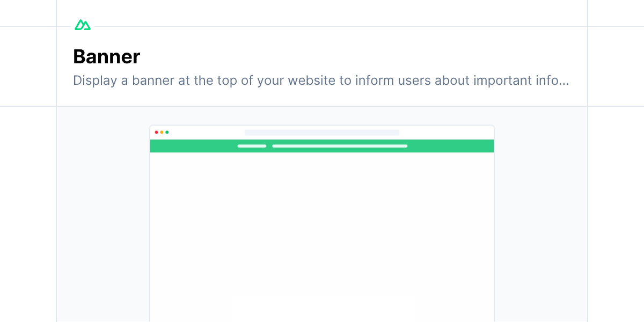Click the green Nuxt mountain logo
The image size is (644, 322).
[82, 25]
